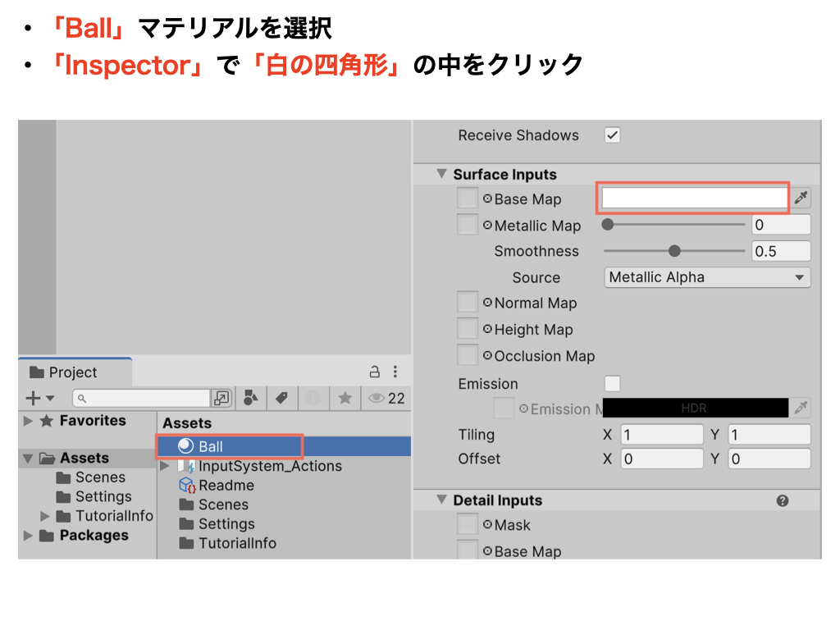Click the Detail Inputs help icon
This screenshot has width=840, height=630.
point(782,500)
